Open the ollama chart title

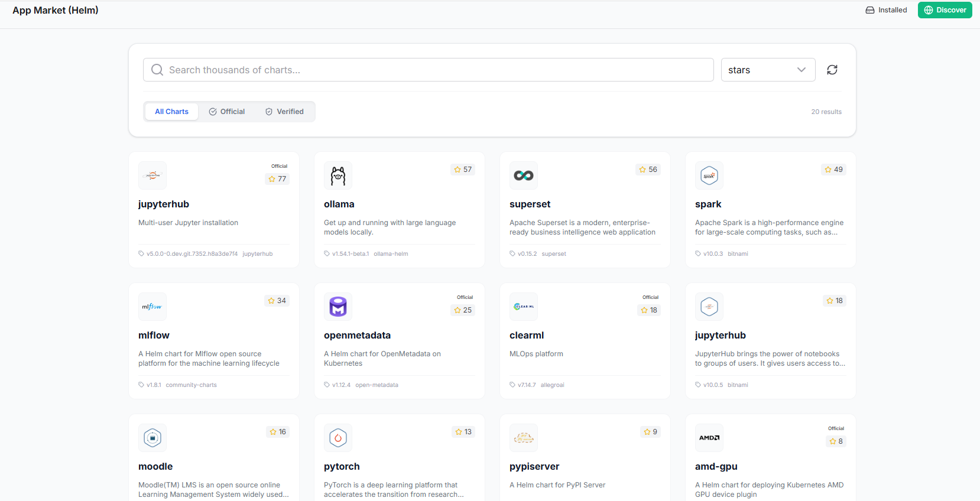(x=339, y=204)
